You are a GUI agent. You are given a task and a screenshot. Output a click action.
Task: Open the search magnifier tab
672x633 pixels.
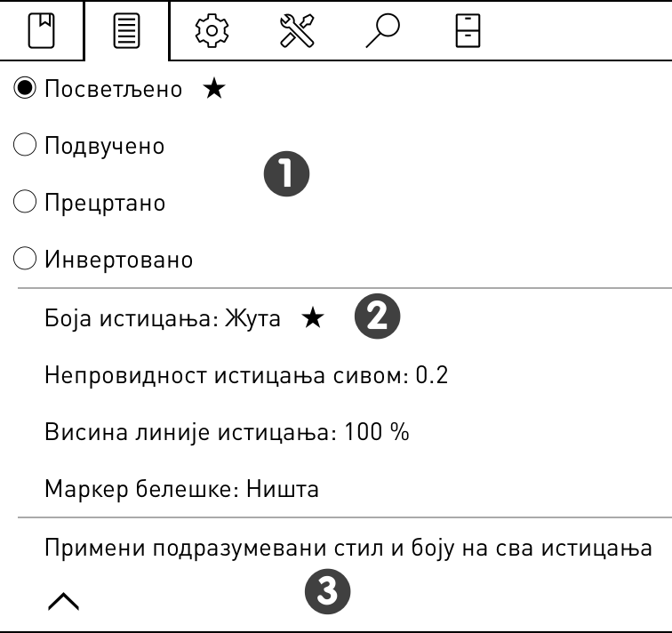coord(383,30)
